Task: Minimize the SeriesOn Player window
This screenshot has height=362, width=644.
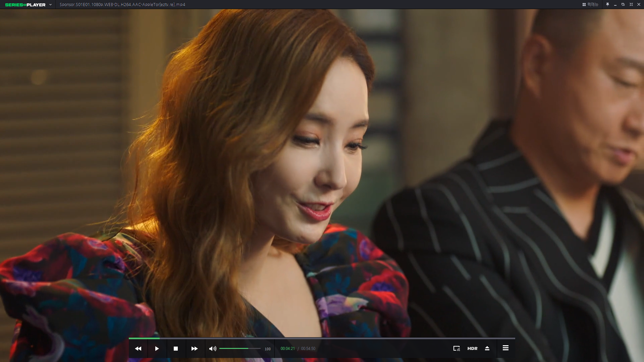Action: click(615, 5)
